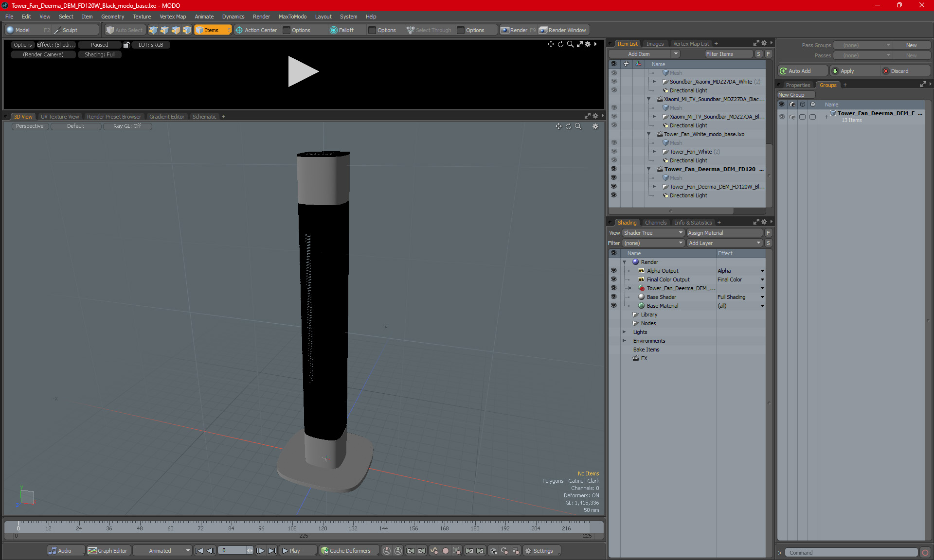Toggle visibility of Tower_Fan_White item
Viewport: 934px width, 560px height.
tap(613, 152)
